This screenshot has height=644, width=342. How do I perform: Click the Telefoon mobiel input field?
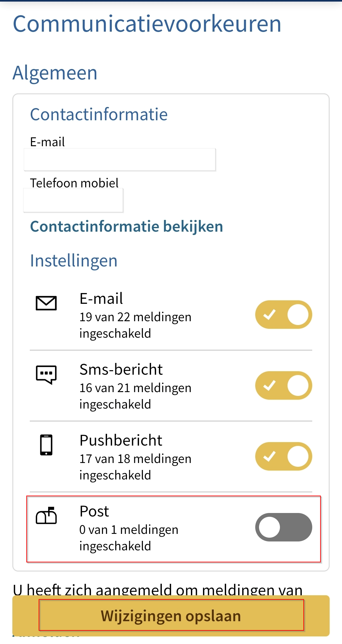point(73,200)
